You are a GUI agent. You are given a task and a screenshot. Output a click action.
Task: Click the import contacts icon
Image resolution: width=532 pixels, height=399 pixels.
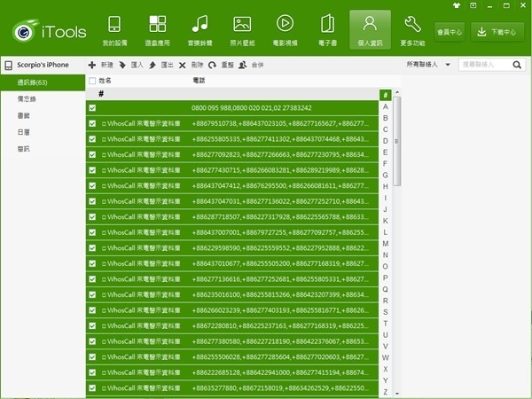click(122, 65)
